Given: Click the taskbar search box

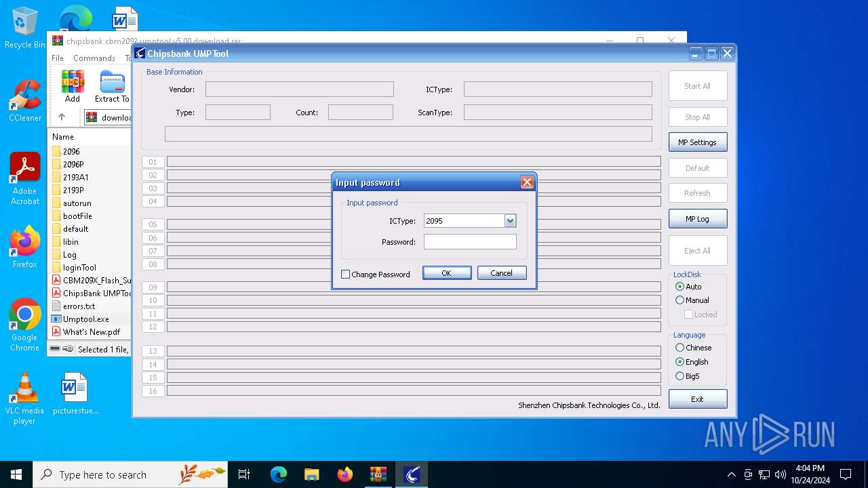Looking at the screenshot, I should click(x=130, y=474).
